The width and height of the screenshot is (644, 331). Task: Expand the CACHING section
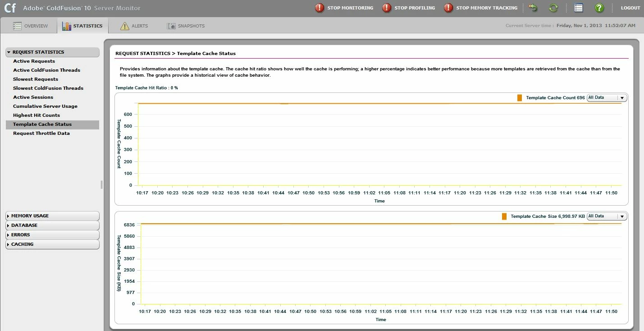pos(52,244)
